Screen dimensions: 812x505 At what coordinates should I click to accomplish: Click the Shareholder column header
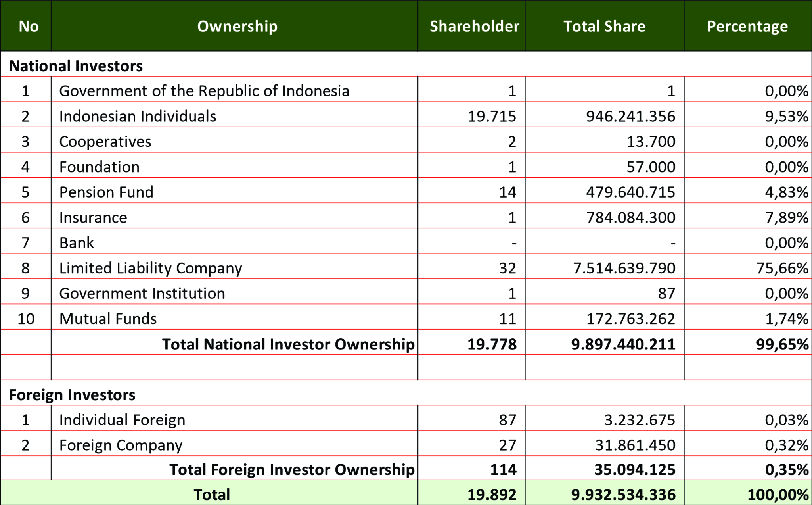474,26
